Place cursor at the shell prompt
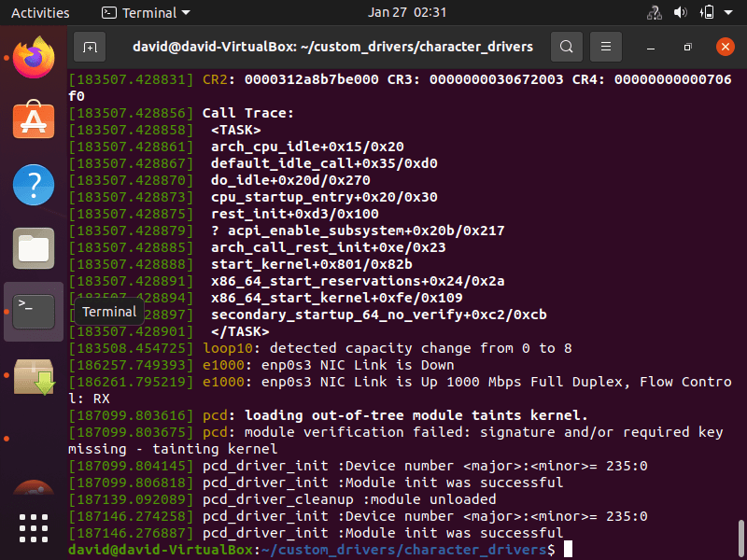This screenshot has width=747, height=560. (567, 550)
